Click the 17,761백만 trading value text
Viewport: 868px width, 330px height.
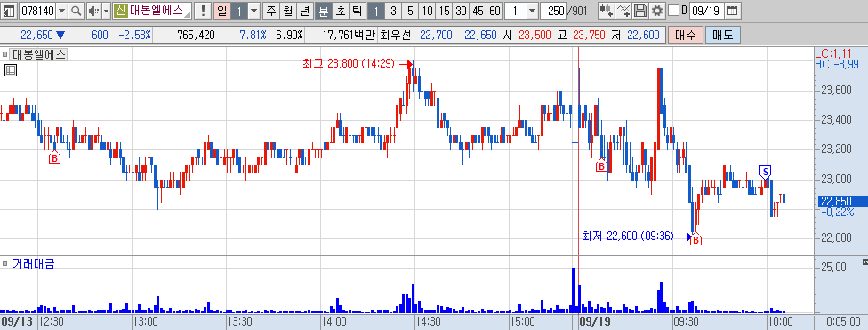click(x=349, y=35)
